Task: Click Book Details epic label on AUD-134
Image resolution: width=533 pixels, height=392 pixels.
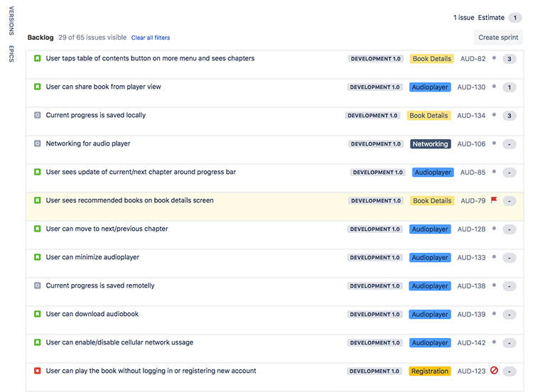Action: (x=429, y=116)
